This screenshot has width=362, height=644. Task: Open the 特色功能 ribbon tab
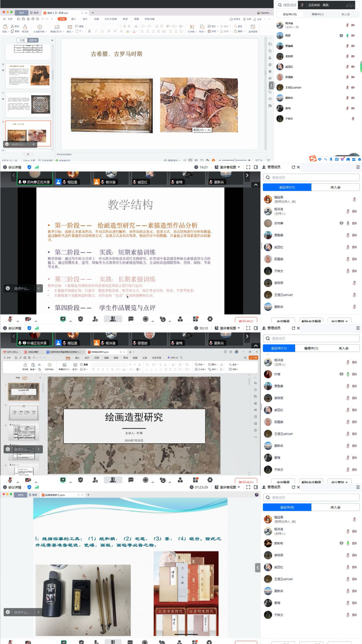tap(149, 19)
